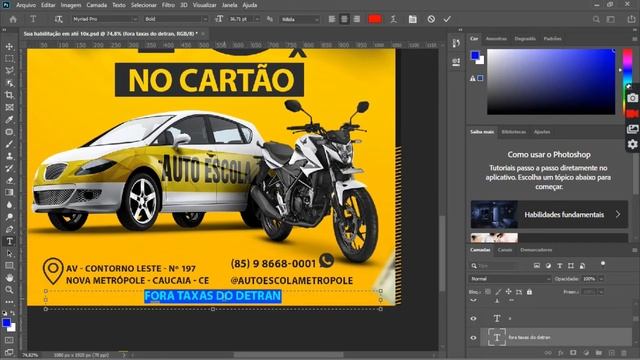Toggle text orientation icon in options bar
640x360 pixels.
pyautogui.click(x=58, y=19)
